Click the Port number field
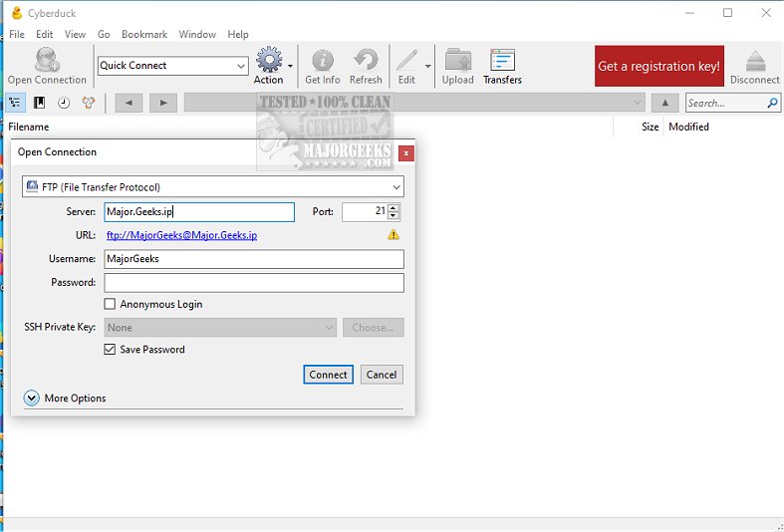Screen dimensions: 784x532 pos(365,211)
